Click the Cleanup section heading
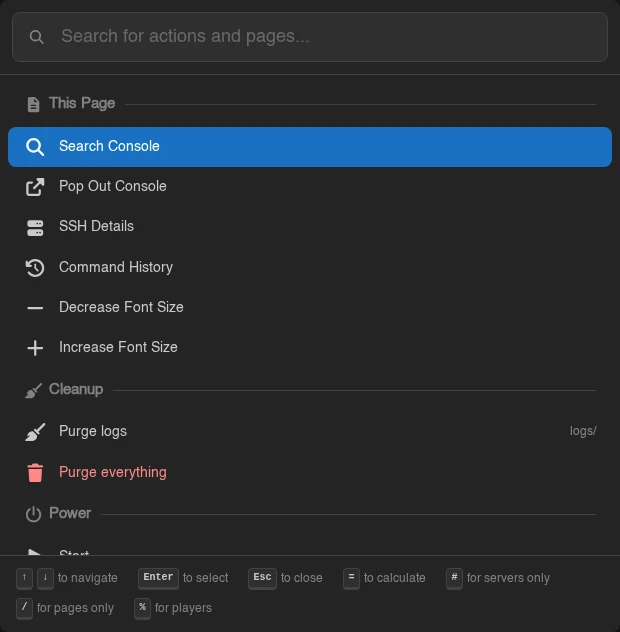The width and height of the screenshot is (620, 632). [x=76, y=389]
